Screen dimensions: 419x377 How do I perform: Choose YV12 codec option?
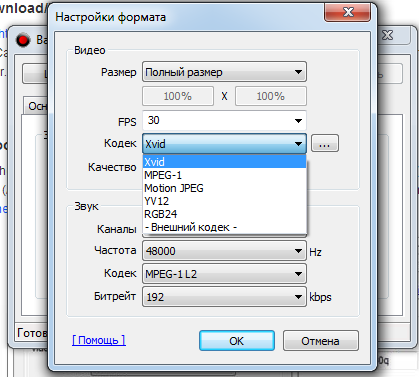pos(224,201)
